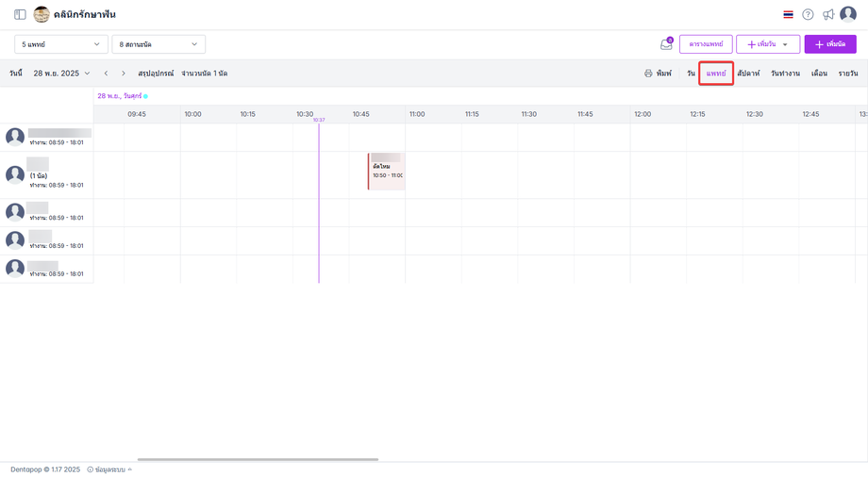
Task: Click the ตารางแพทย์ button
Action: tap(706, 44)
